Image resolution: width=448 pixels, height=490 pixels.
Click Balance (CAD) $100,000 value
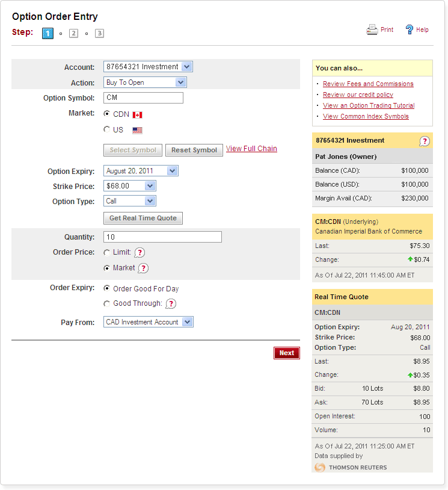(414, 170)
